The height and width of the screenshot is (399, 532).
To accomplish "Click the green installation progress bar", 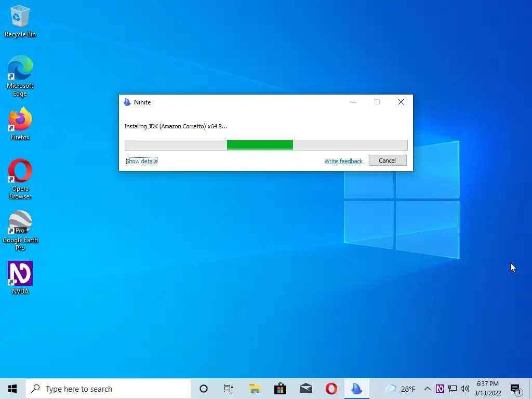I will pos(266,145).
